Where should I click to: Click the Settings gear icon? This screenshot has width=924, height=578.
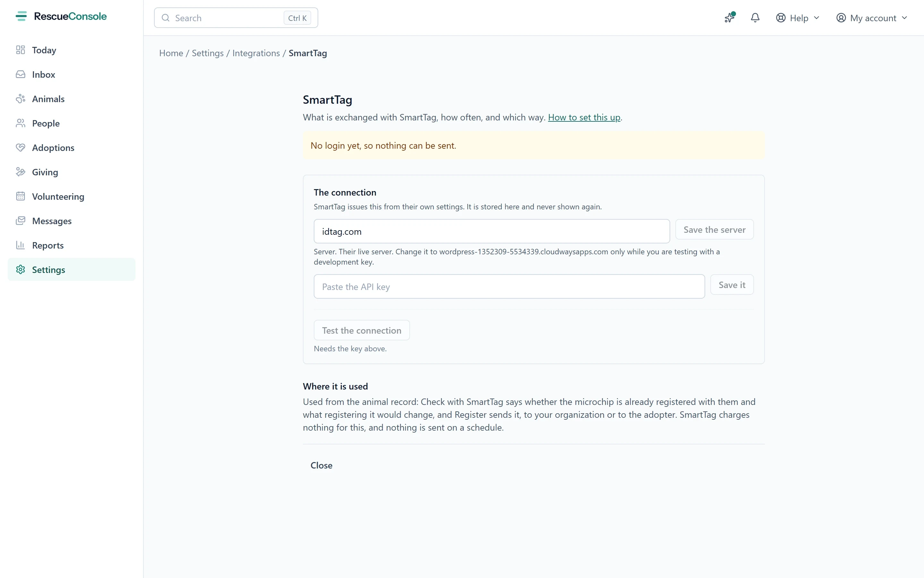point(21,269)
